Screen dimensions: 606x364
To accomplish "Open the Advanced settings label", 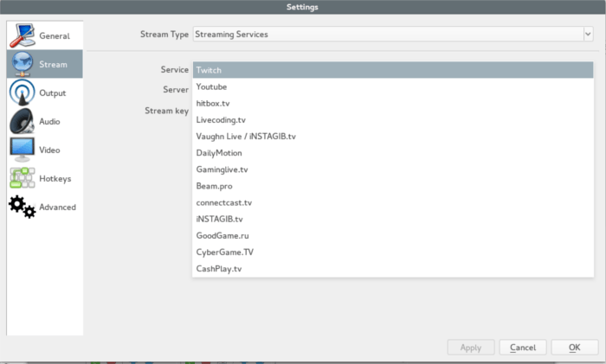I will [58, 208].
